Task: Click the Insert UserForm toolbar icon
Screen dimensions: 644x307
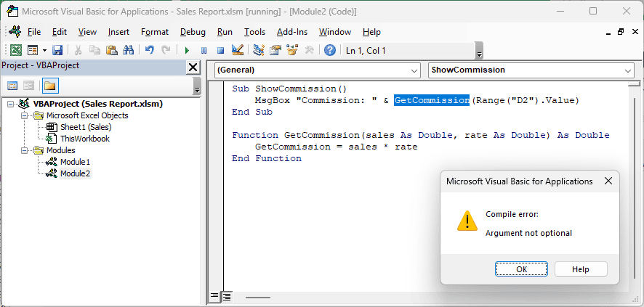Action: click(33, 50)
